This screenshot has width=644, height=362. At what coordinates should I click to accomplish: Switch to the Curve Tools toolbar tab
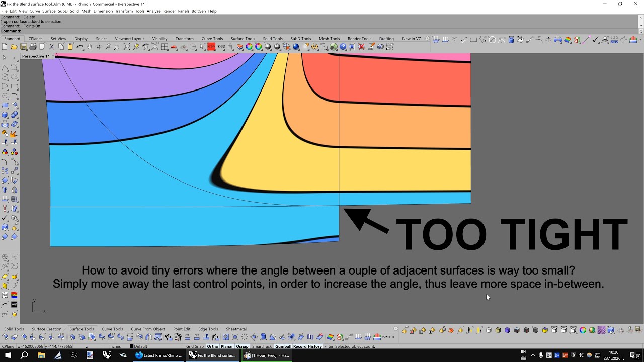tap(212, 39)
